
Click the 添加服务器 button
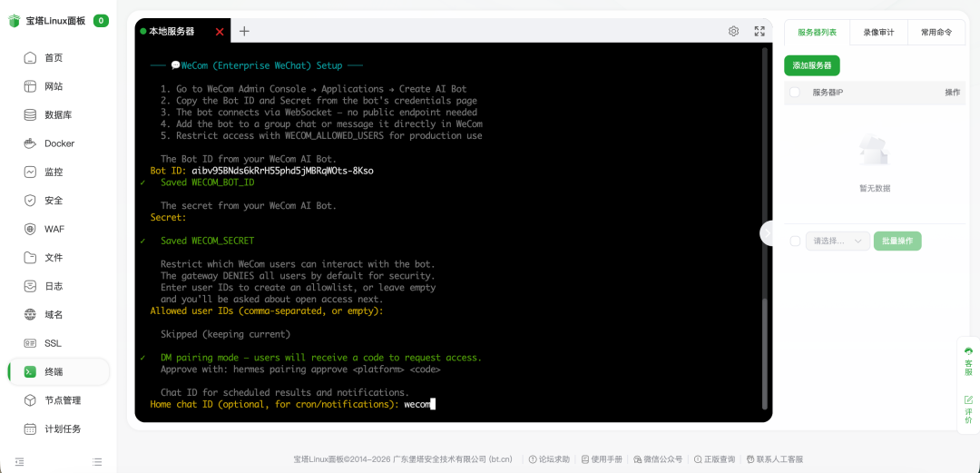(812, 65)
